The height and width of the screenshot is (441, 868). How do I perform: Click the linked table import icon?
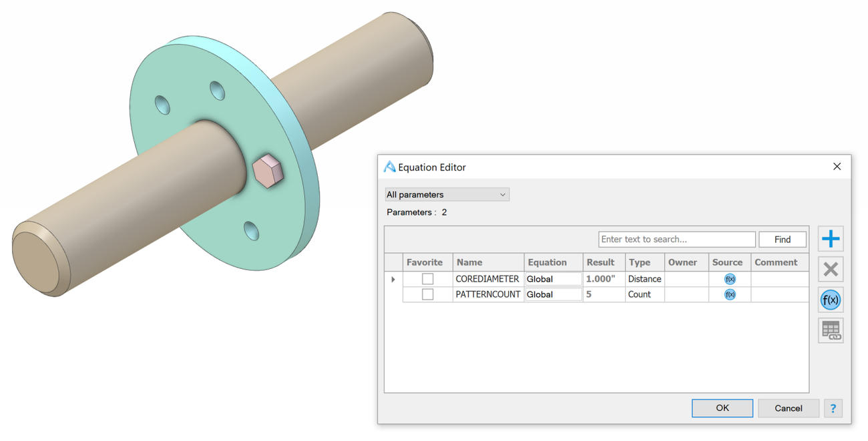coord(831,331)
